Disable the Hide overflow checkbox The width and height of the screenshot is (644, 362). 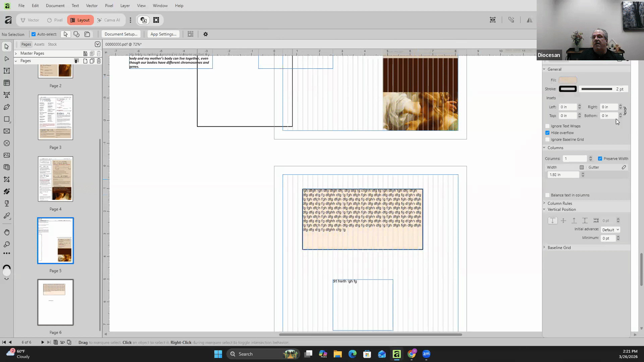tap(547, 133)
